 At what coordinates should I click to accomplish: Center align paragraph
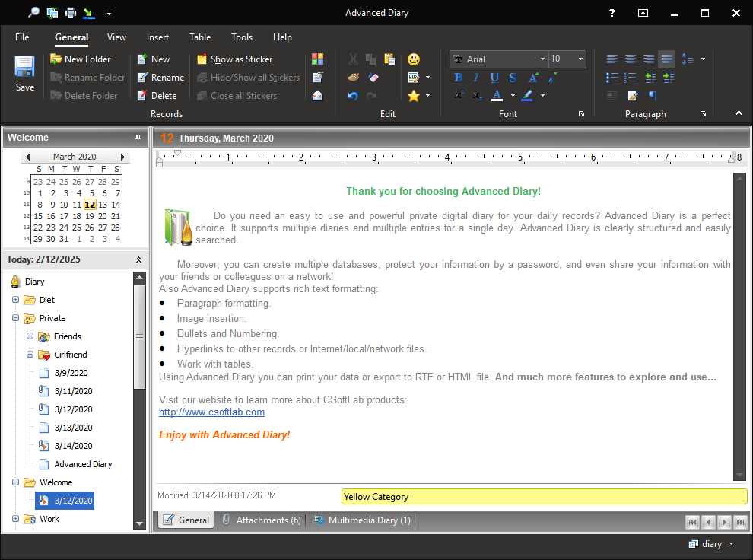[x=630, y=59]
